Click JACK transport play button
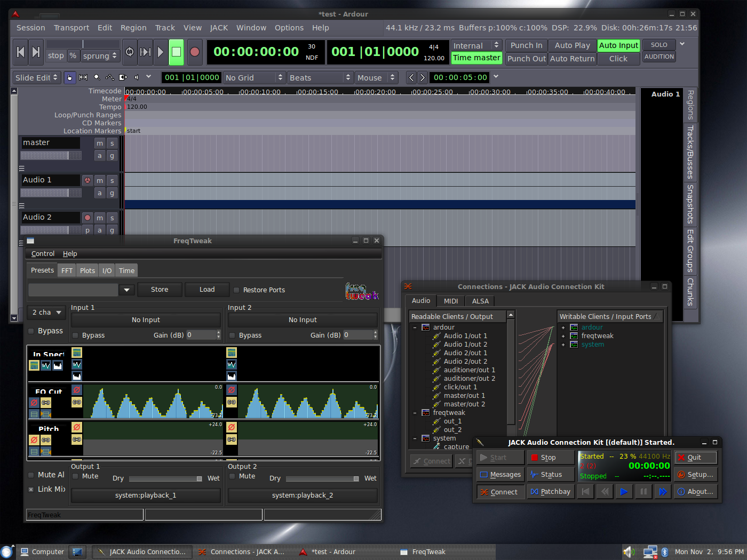747x560 pixels. 624,492
